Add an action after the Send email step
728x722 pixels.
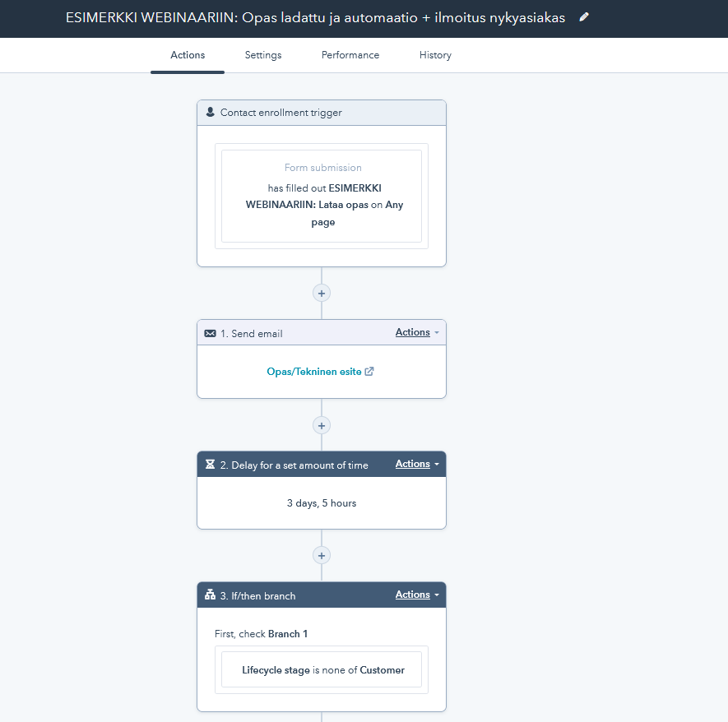click(322, 425)
